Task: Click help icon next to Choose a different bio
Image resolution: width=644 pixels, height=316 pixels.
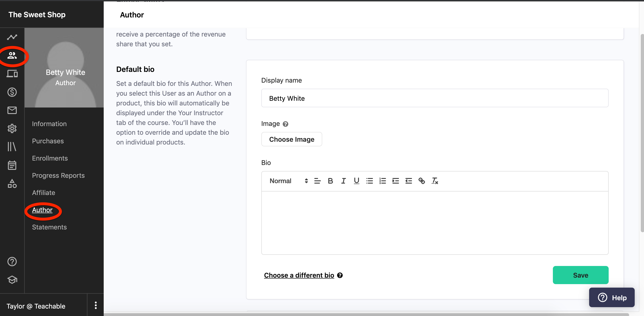Action: pos(340,276)
